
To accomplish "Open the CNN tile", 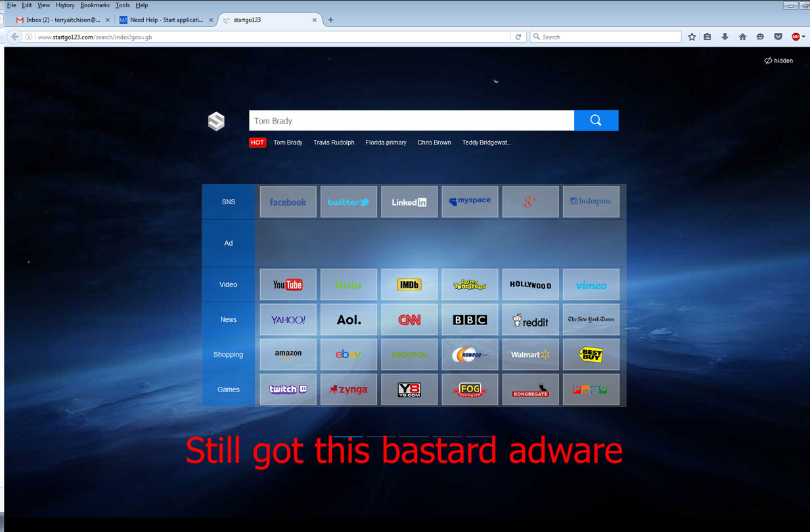I will click(409, 319).
